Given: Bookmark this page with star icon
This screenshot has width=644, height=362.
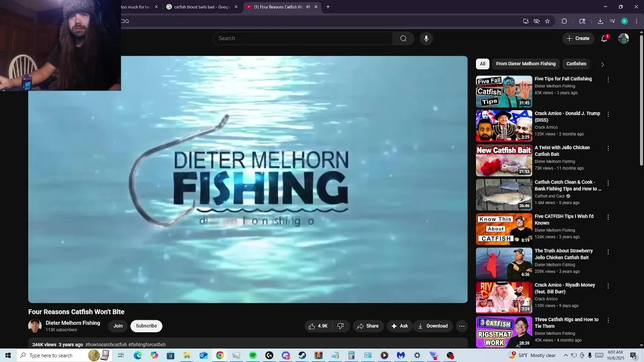Looking at the screenshot, I should coord(547,21).
